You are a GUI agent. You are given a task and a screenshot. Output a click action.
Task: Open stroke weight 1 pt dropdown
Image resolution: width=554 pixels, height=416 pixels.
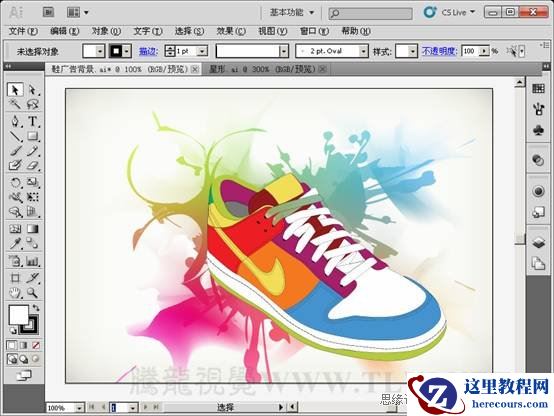pos(202,52)
